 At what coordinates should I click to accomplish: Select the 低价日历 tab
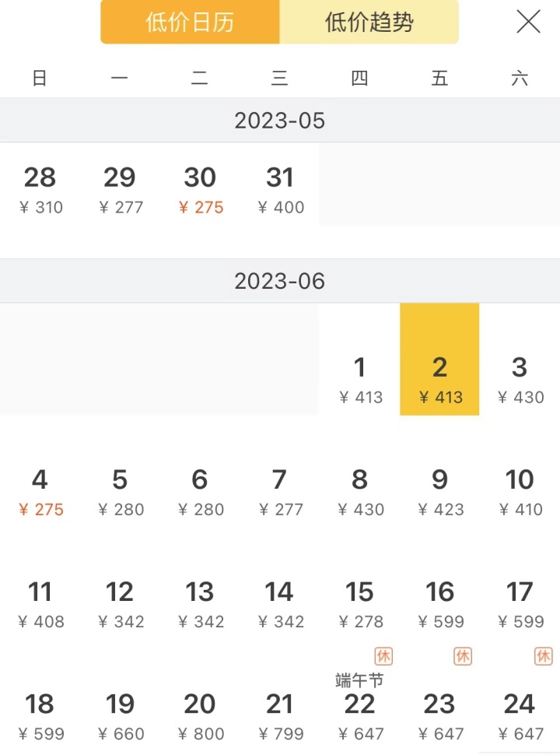click(x=190, y=22)
